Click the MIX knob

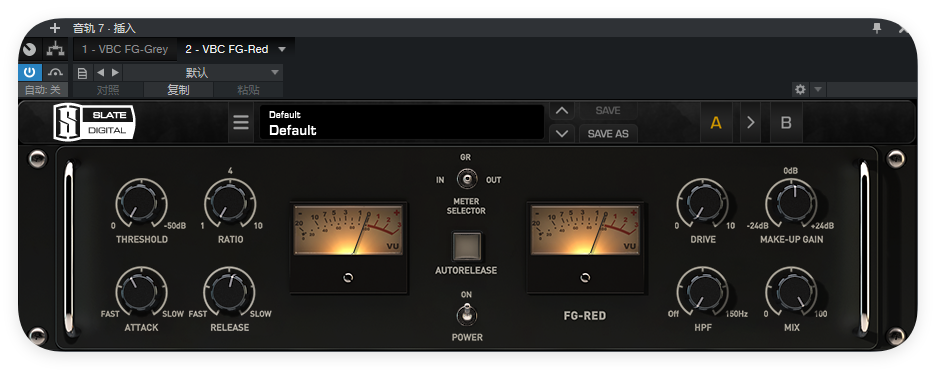791,291
